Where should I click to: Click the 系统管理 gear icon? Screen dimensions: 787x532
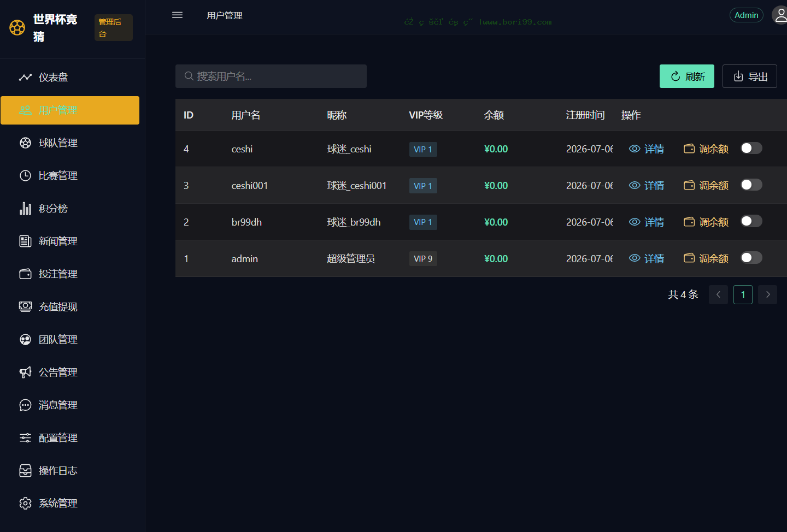click(25, 504)
